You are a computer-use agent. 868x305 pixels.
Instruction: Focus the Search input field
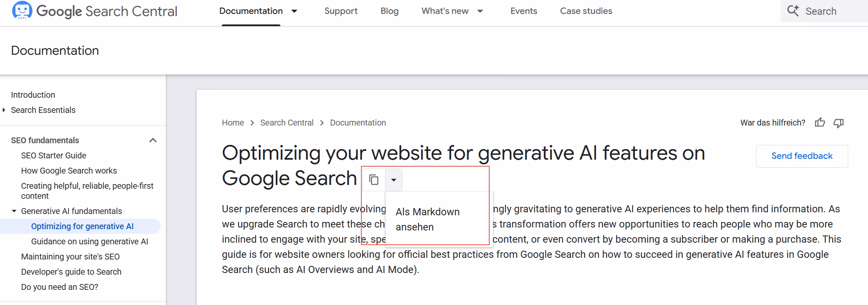(x=824, y=11)
